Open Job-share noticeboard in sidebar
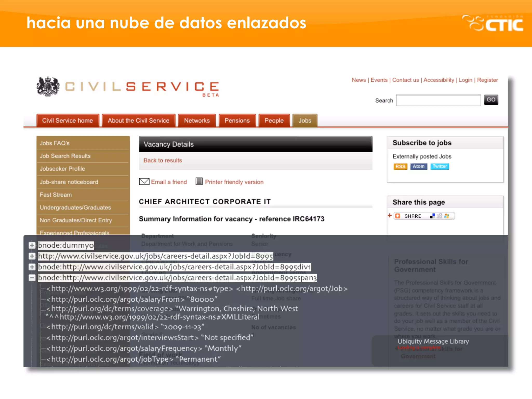532x399 pixels. click(83, 182)
